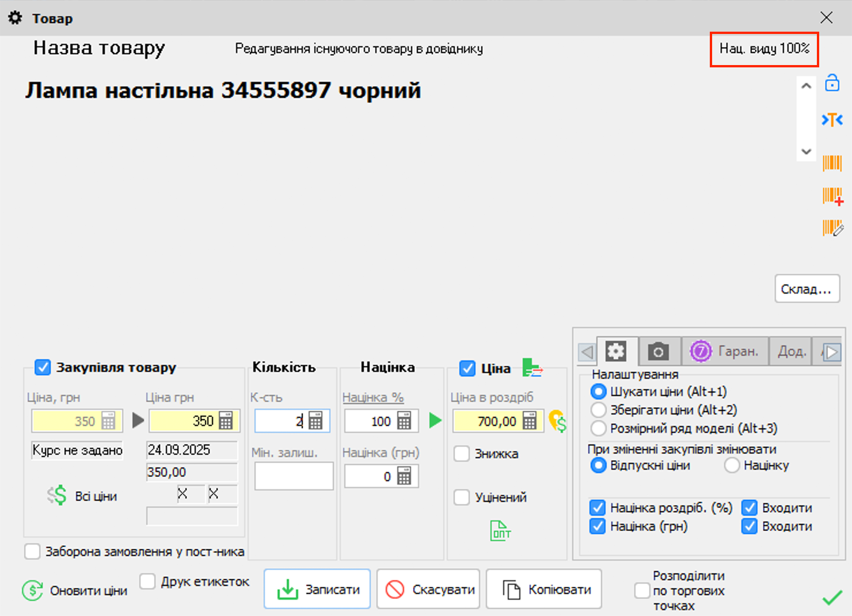The width and height of the screenshot is (852, 616).
Task: Click left arrow of settings tab strip
Action: pyautogui.click(x=587, y=351)
